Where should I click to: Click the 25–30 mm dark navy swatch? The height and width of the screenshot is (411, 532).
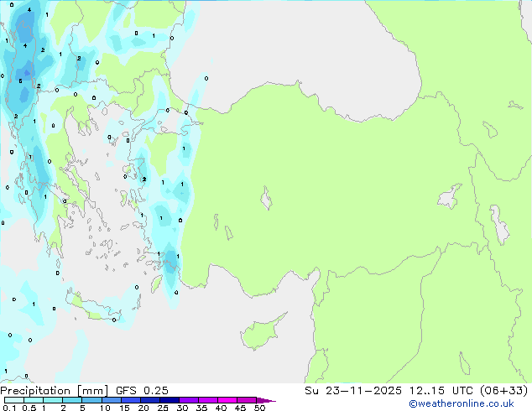[169, 400]
